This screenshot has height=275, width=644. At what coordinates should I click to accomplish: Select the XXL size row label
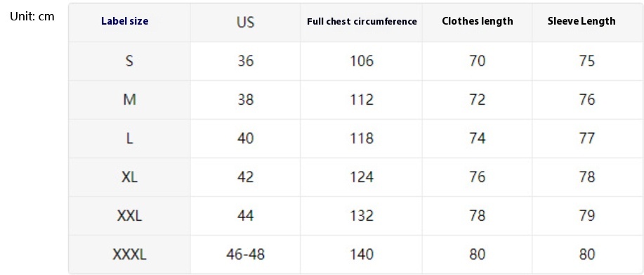(x=129, y=216)
